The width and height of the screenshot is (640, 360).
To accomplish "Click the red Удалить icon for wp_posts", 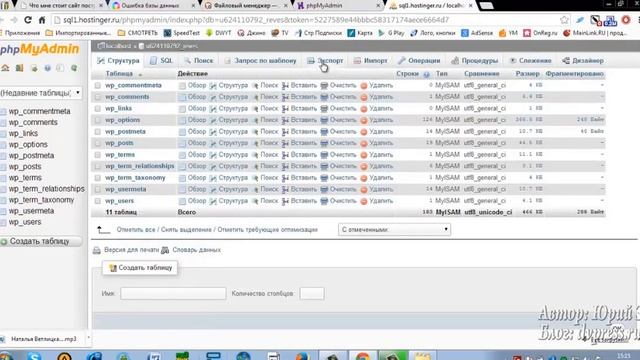I will [x=364, y=143].
